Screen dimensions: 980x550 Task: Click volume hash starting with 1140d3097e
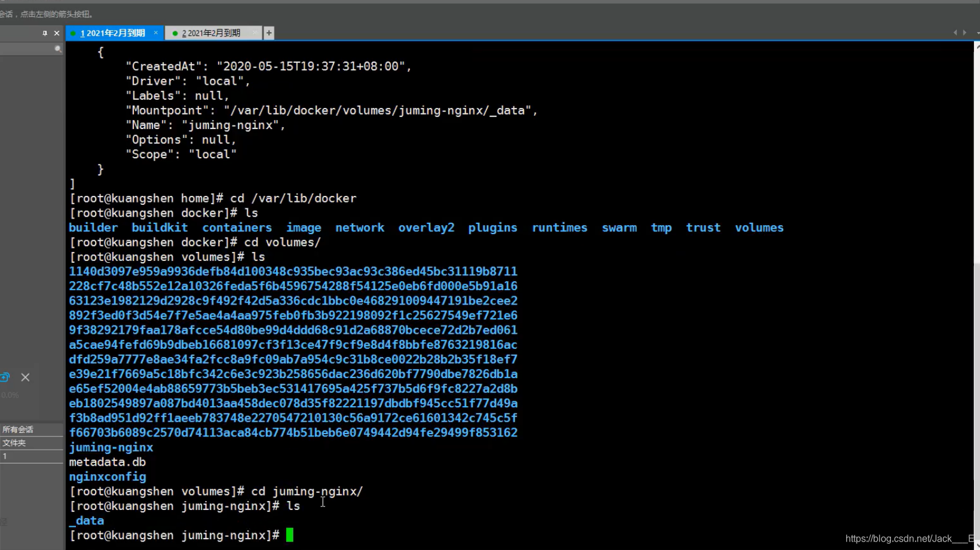tap(293, 272)
